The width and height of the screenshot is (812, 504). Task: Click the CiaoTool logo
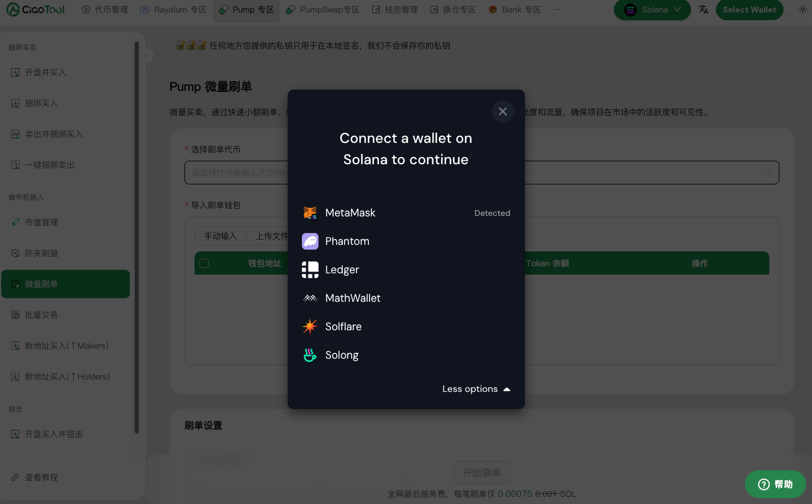point(36,10)
